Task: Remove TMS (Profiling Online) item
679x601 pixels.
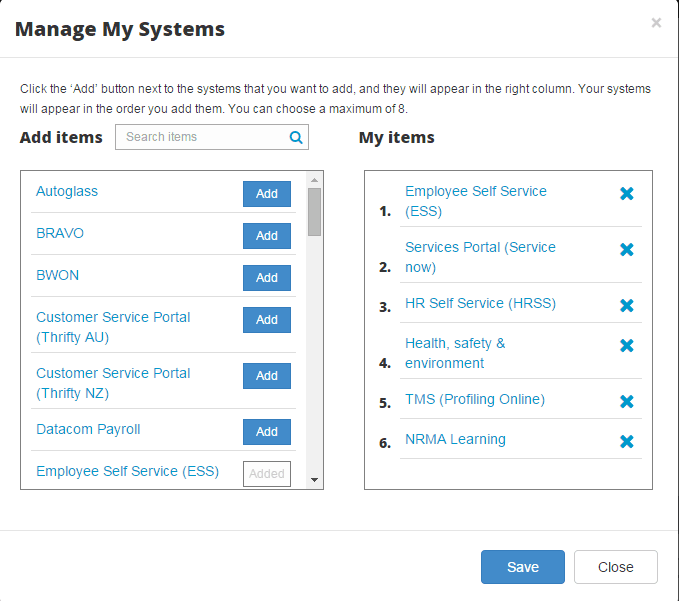Action: click(627, 402)
